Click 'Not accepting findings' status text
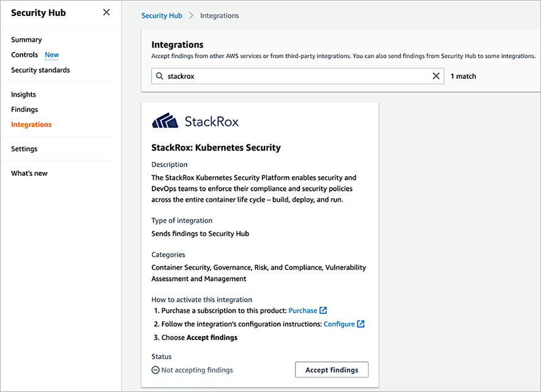541x392 pixels. click(x=197, y=370)
